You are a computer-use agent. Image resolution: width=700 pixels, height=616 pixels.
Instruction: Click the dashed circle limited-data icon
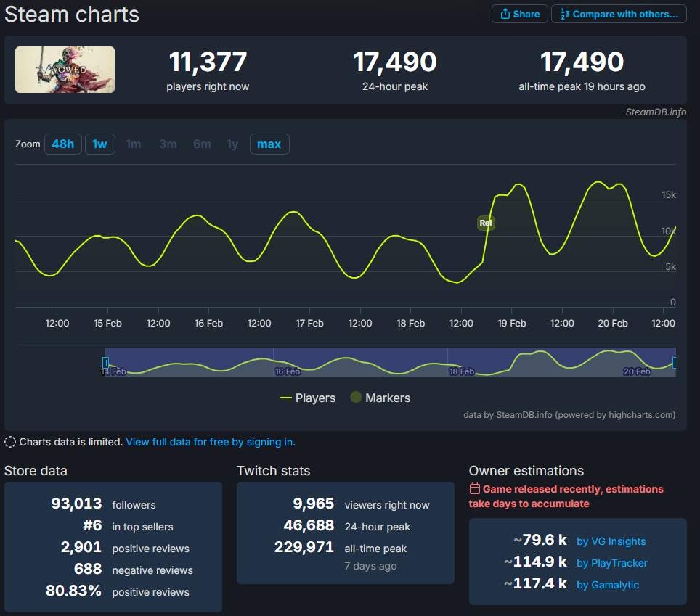pos(10,442)
